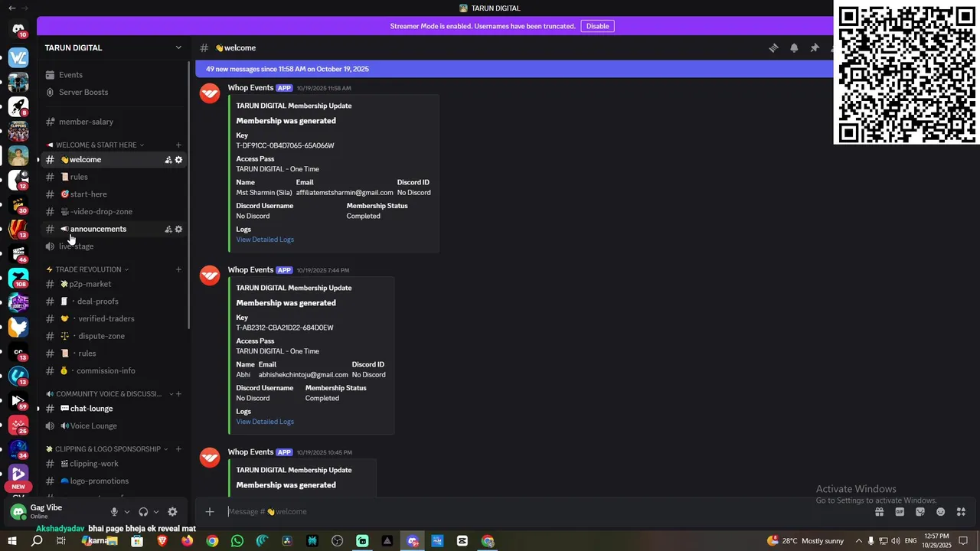The image size is (980, 551).
Task: Open Discord direct messages home icon
Action: (18, 30)
